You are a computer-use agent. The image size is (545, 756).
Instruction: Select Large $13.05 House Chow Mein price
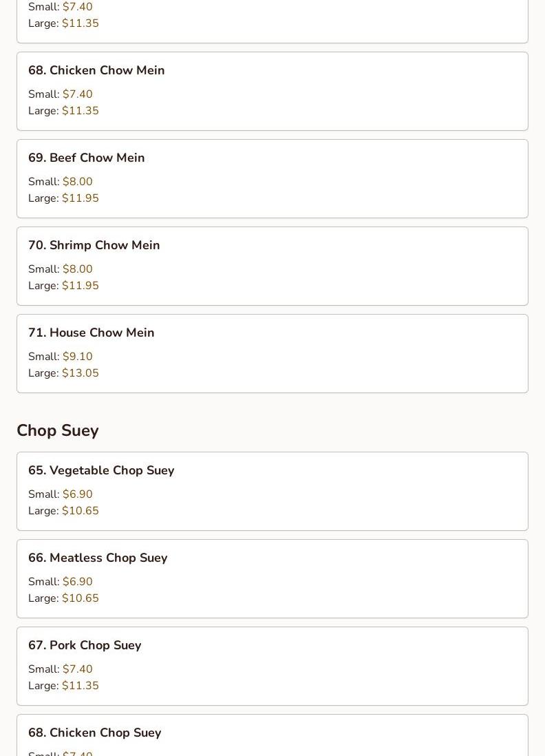pos(63,372)
